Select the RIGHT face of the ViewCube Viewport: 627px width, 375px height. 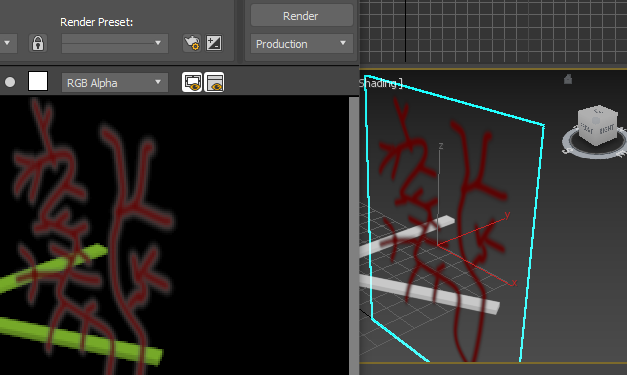click(x=606, y=130)
